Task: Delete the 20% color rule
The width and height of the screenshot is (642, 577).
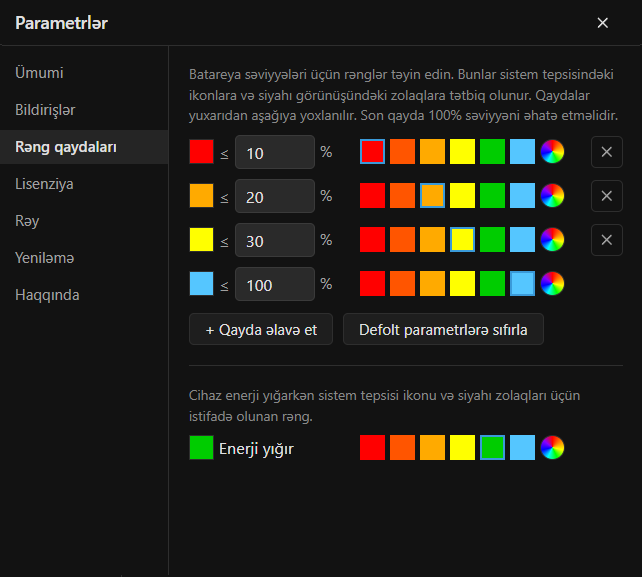Action: pos(607,196)
